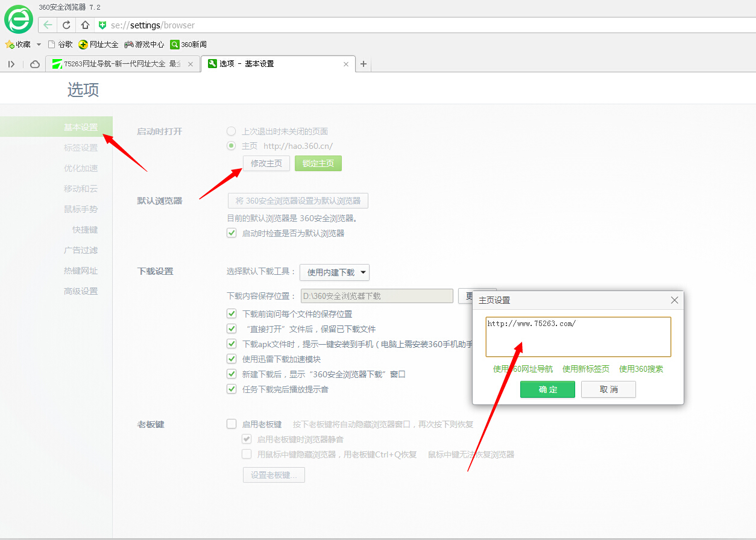This screenshot has width=756, height=540.
Task: Select 优化加速 in the settings sidebar
Action: click(x=81, y=168)
